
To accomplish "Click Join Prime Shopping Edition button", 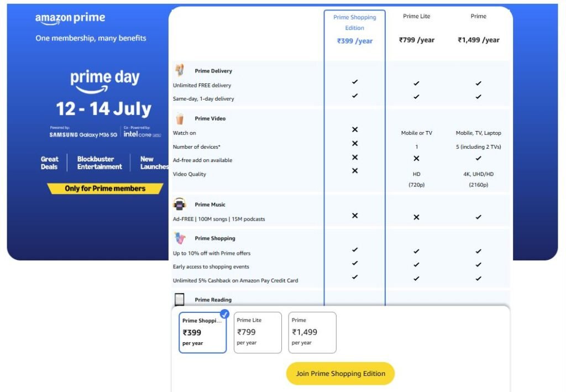I will pos(340,374).
